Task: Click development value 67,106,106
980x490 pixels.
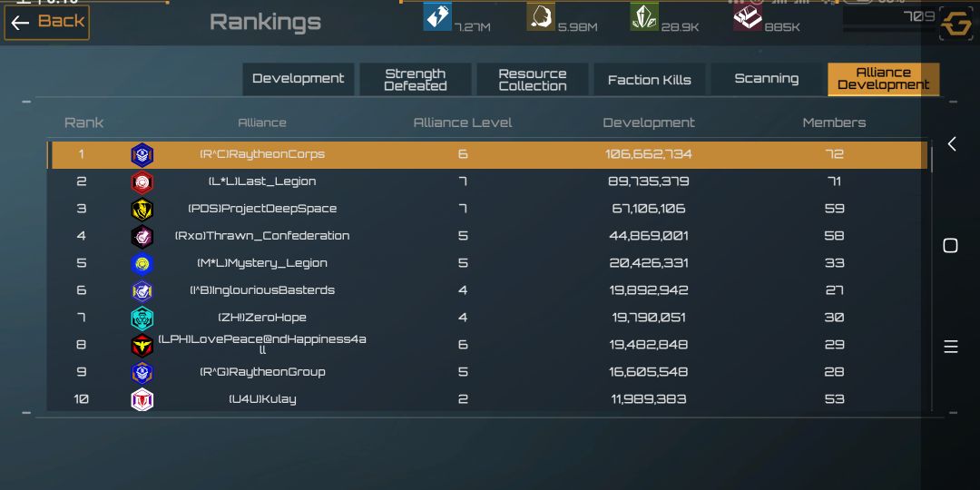Action: click(x=649, y=209)
